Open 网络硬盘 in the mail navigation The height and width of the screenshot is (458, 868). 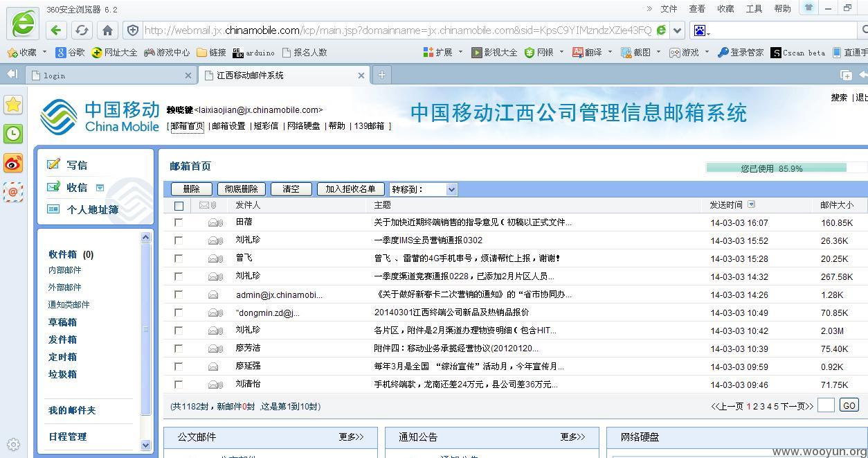[303, 126]
